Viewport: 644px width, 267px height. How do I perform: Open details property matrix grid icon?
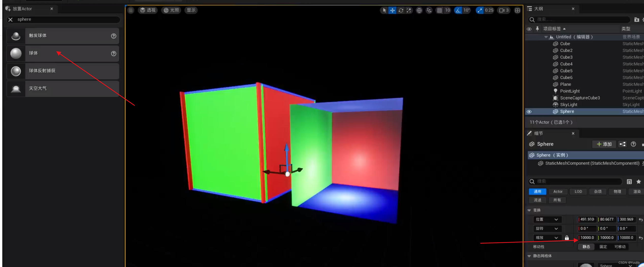(x=629, y=182)
